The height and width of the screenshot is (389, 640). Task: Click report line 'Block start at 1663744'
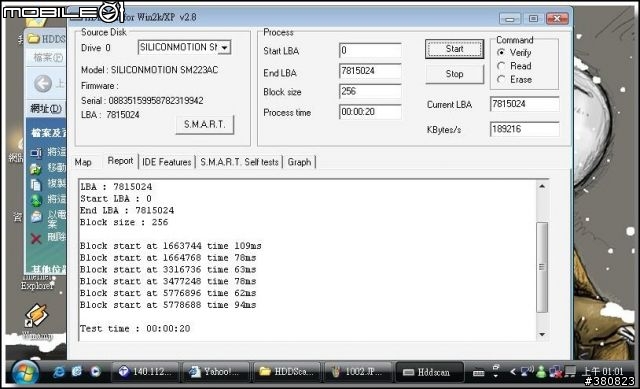pos(171,246)
